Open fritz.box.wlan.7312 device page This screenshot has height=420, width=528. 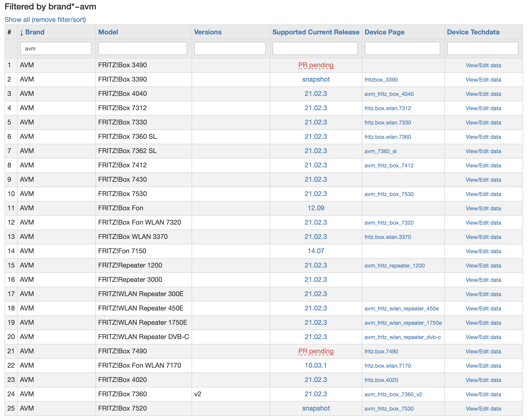(388, 108)
